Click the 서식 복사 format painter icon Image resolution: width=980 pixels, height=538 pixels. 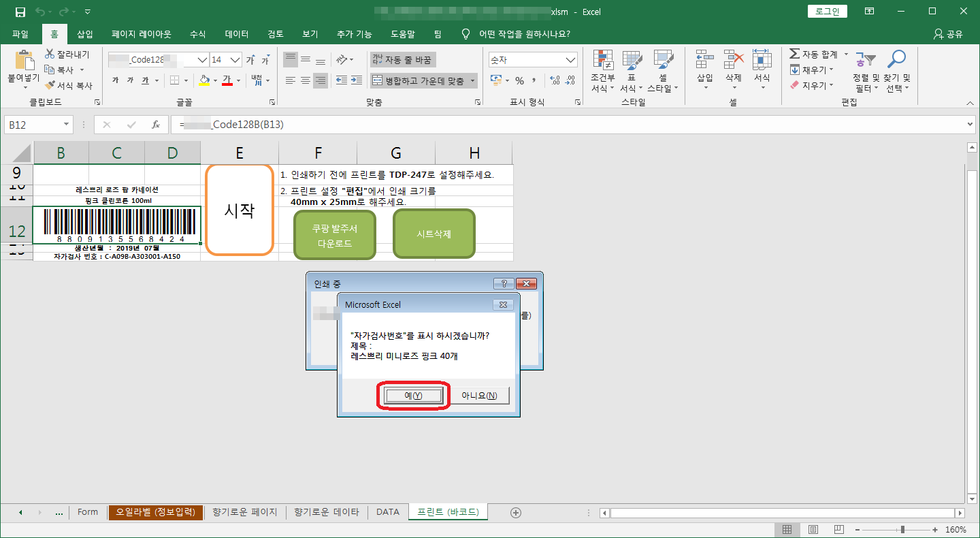point(50,86)
